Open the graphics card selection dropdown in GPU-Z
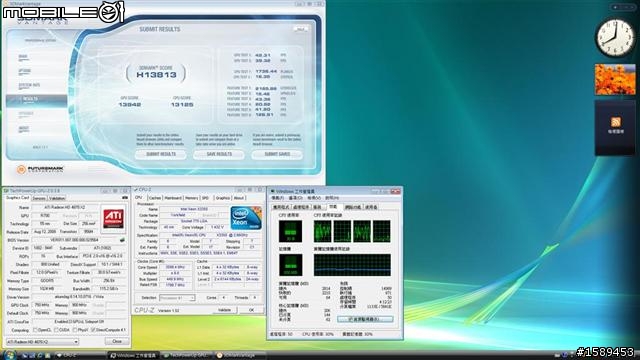This screenshot has width=640, height=360. pyautogui.click(x=42, y=342)
